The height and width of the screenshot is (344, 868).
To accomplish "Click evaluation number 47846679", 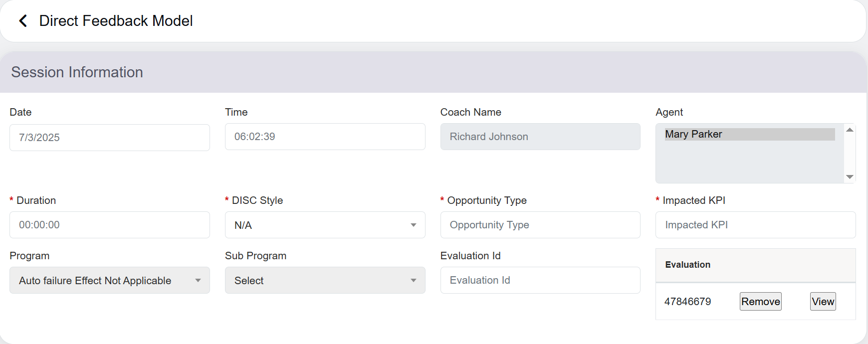I will [x=687, y=302].
